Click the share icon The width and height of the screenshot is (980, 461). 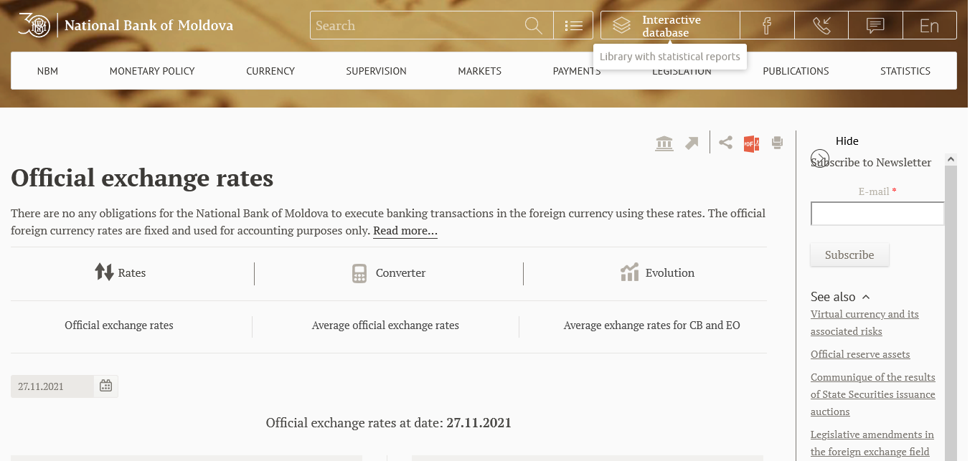point(726,143)
